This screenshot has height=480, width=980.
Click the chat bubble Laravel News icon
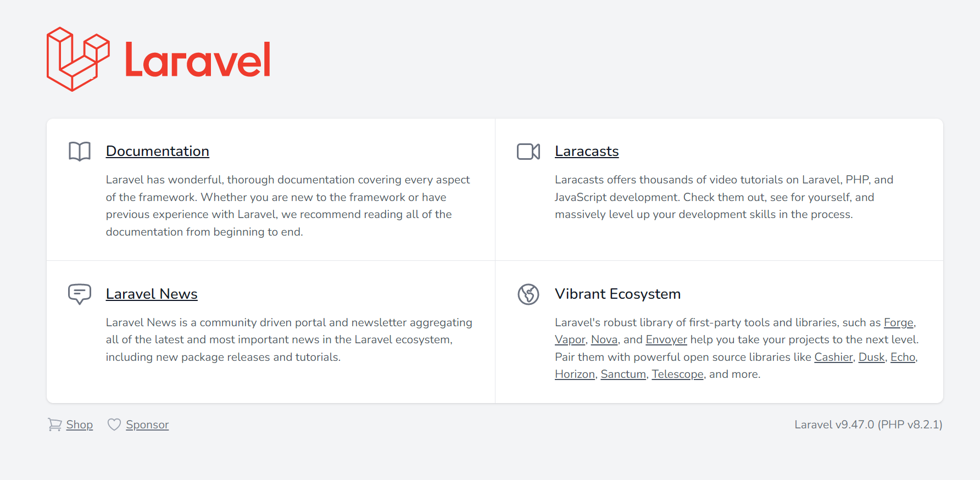80,294
